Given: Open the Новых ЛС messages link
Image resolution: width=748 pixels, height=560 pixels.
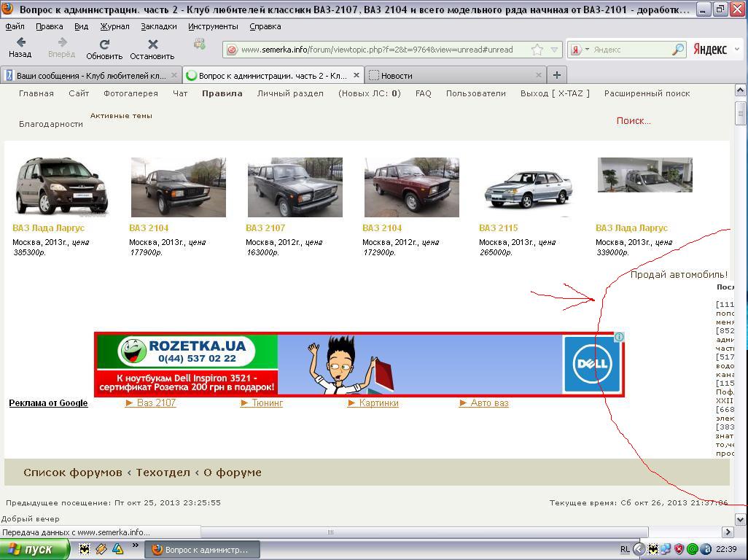Looking at the screenshot, I should tap(369, 93).
